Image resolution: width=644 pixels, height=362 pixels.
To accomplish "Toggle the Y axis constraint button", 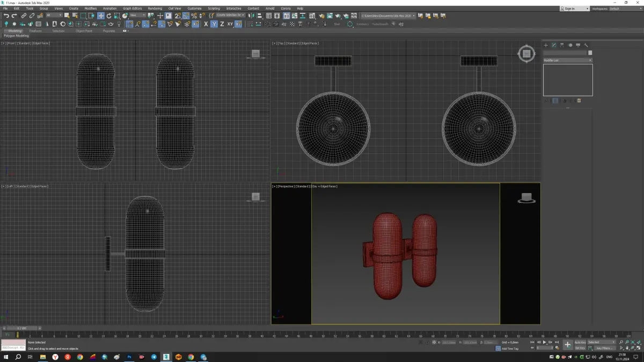I will (x=214, y=24).
